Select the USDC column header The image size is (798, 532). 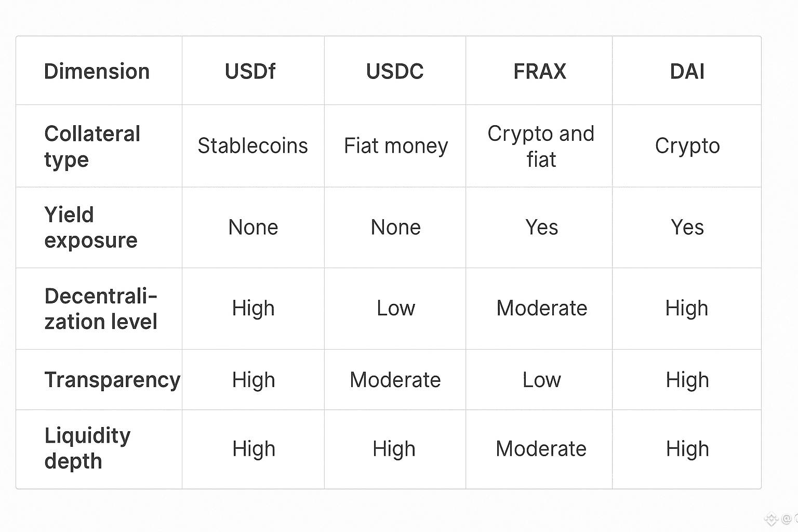click(395, 71)
